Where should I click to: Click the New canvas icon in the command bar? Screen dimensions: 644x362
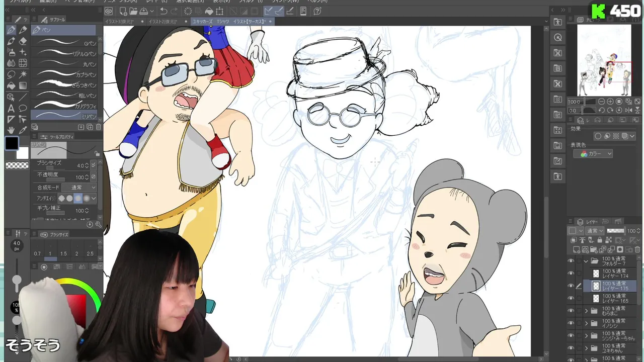[123, 11]
